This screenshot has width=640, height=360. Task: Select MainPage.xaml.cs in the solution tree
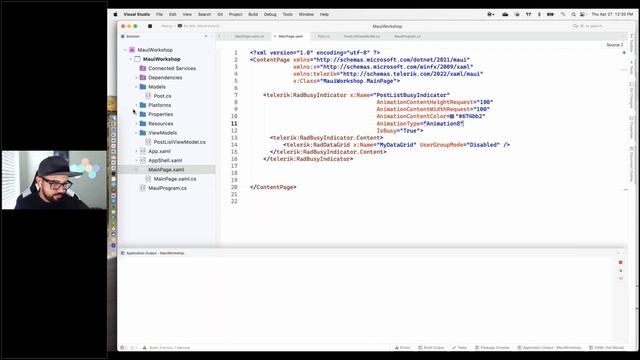point(175,179)
